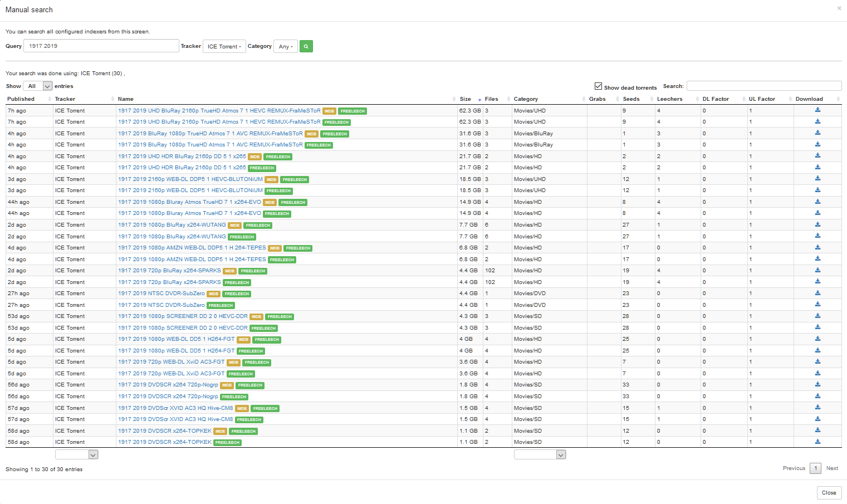Sort results by the Seeds column
Image resolution: width=847 pixels, height=504 pixels.
pos(630,99)
